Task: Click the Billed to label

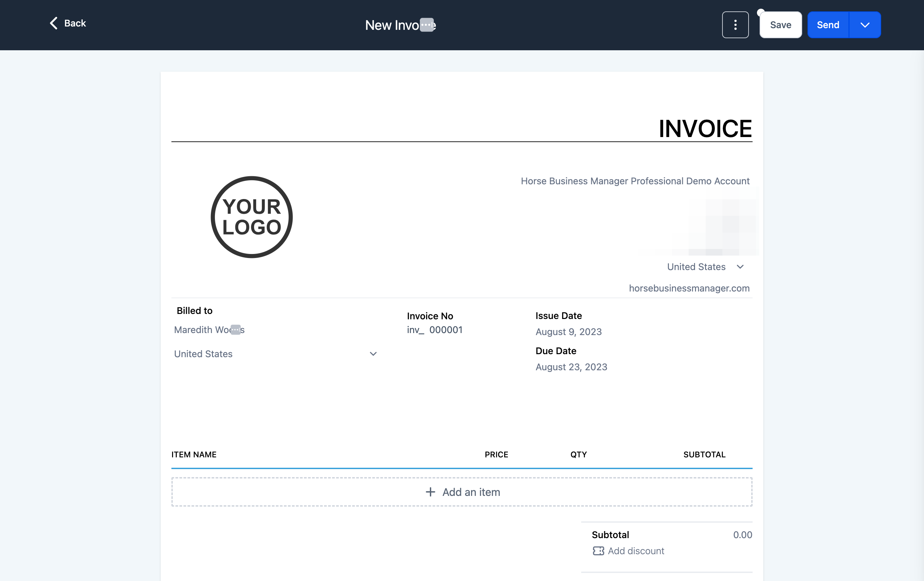Action: tap(195, 311)
